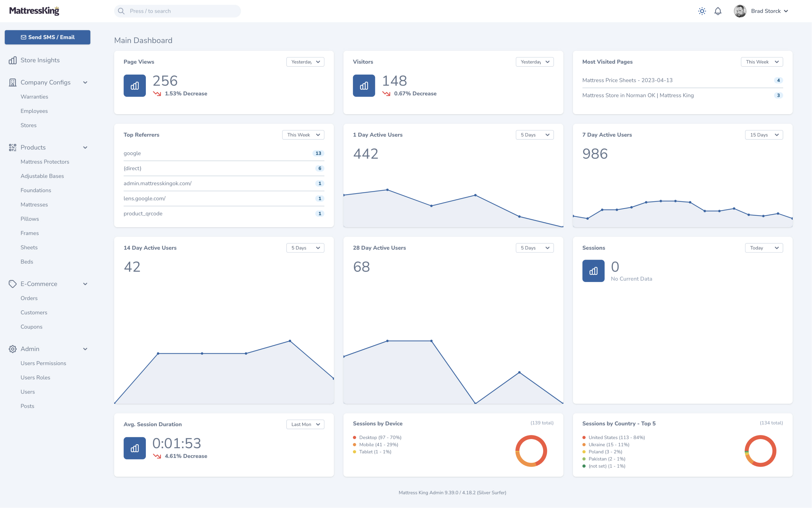The width and height of the screenshot is (812, 508).
Task: Click the Company Configs building icon
Action: 12,82
